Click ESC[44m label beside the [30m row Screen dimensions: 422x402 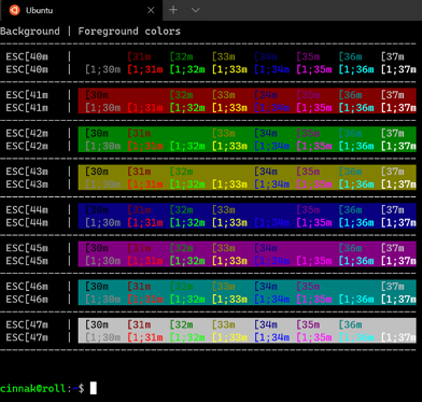click(x=27, y=210)
